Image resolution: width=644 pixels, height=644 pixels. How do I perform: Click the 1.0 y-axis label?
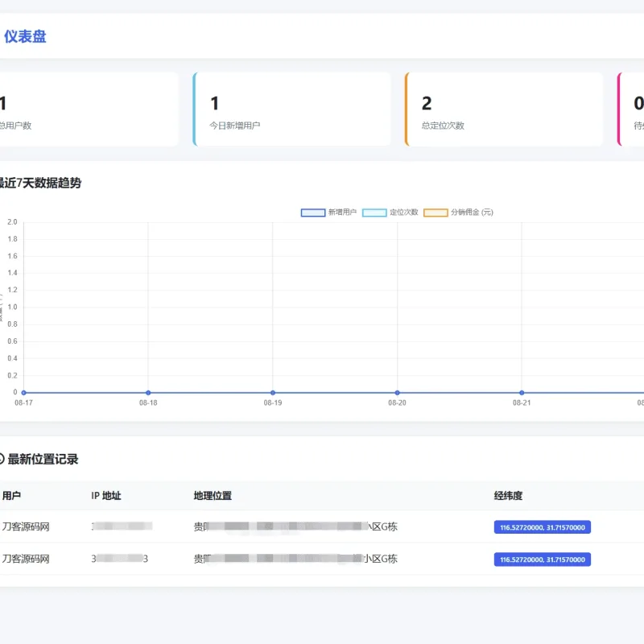pyautogui.click(x=12, y=308)
